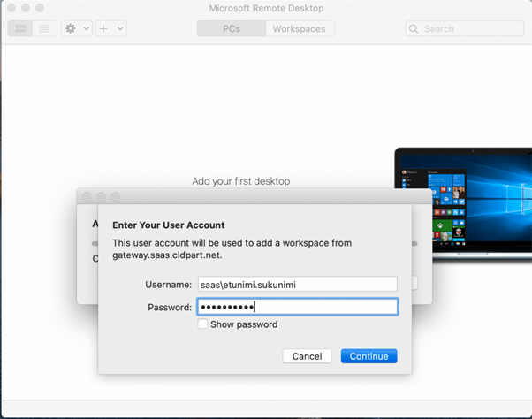Switch to the Workspaces tab
The image size is (532, 419).
(299, 28)
